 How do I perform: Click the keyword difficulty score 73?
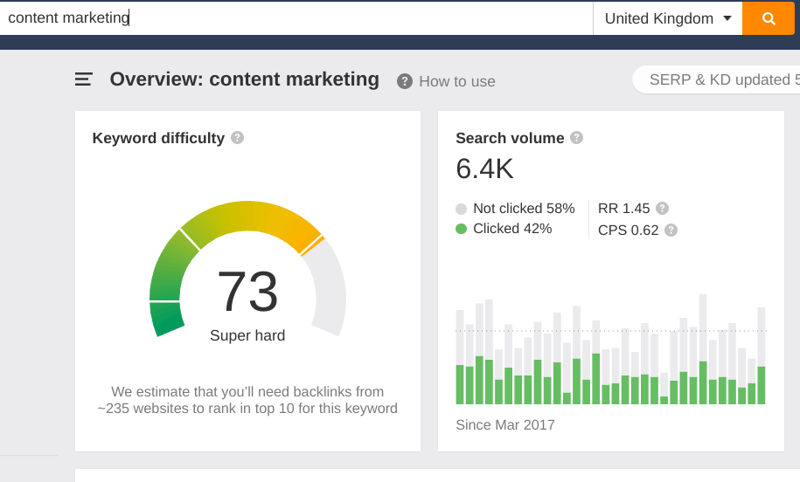pyautogui.click(x=247, y=291)
